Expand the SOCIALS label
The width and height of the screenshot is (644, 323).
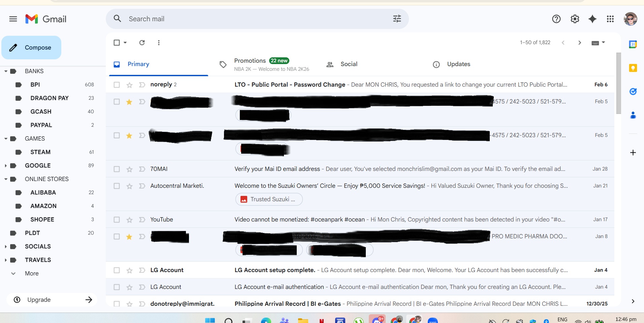[x=6, y=246]
